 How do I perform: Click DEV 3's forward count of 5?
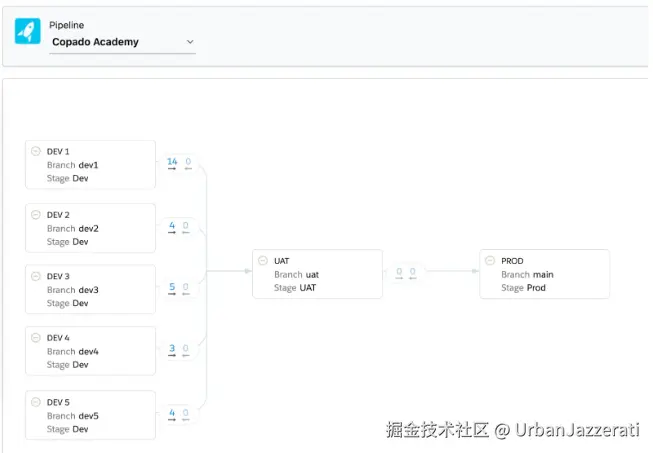tap(172, 287)
